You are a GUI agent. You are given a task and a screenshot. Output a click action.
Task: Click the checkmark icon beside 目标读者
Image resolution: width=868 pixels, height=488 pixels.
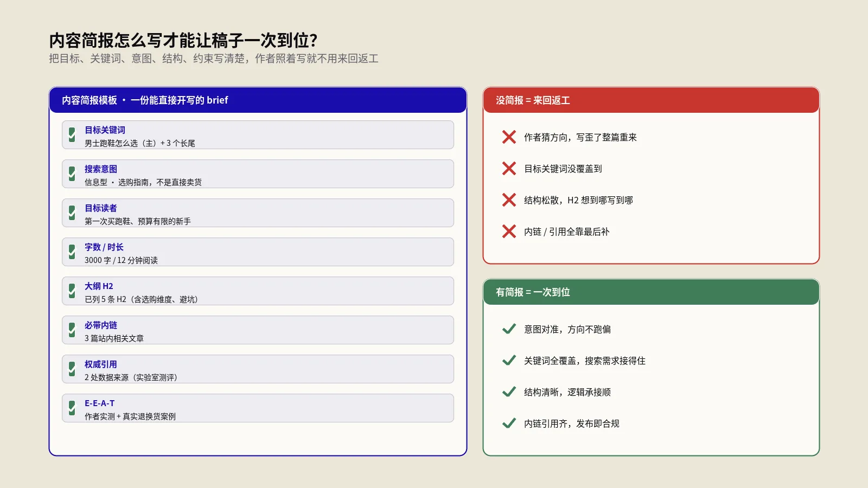click(72, 213)
